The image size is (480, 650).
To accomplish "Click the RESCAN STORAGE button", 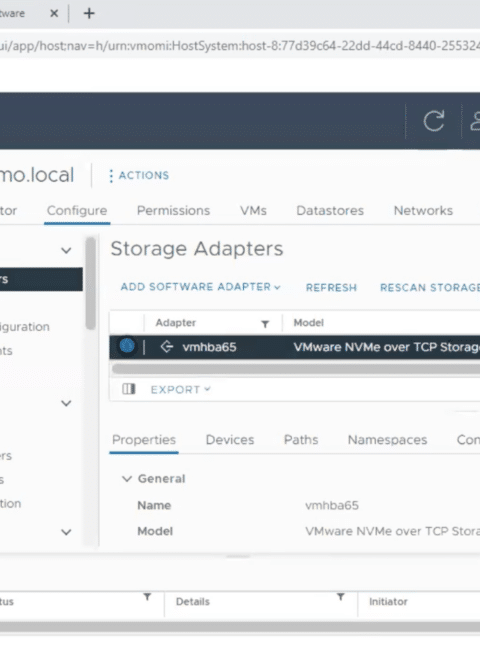I will (x=430, y=287).
